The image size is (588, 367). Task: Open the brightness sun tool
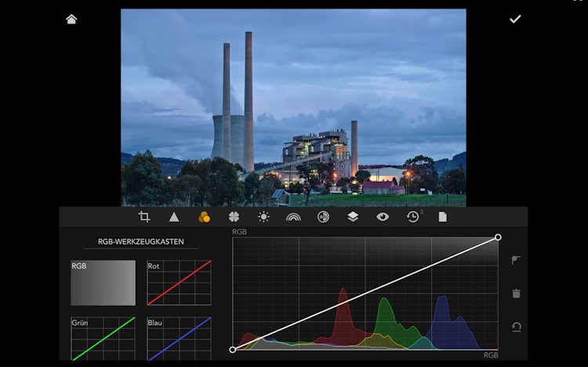(x=263, y=217)
